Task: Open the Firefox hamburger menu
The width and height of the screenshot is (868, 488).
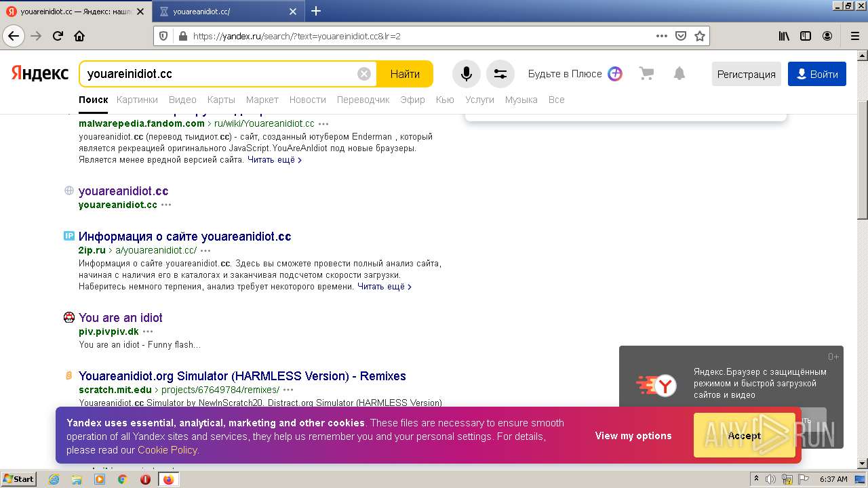Action: tap(854, 36)
